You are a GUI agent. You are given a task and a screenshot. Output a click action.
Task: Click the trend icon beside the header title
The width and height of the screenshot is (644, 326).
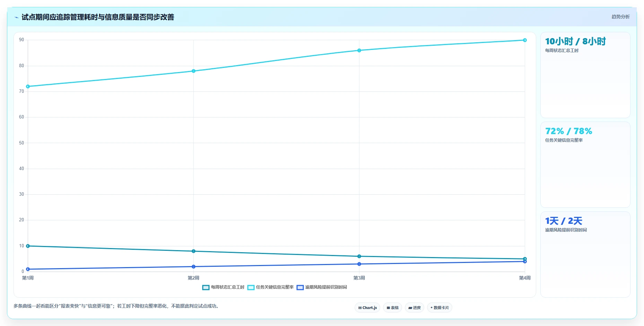click(16, 17)
